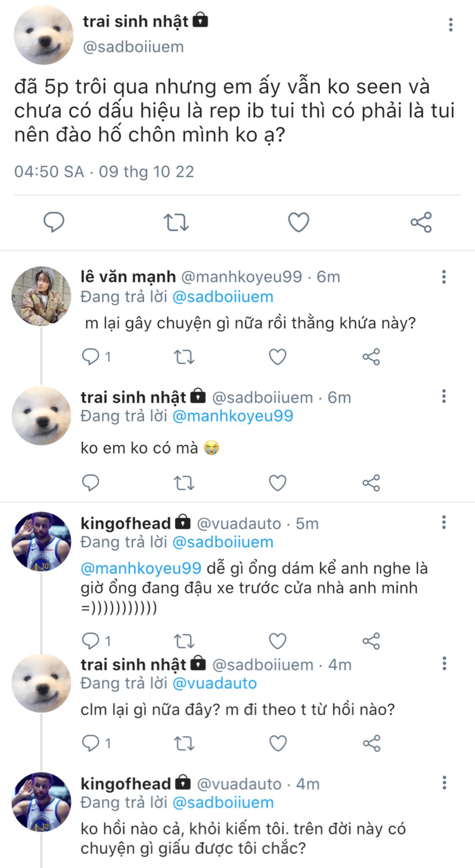This screenshot has width=475, height=868.
Task: Reply to the main tweet by sadboiiuem
Action: (54, 222)
